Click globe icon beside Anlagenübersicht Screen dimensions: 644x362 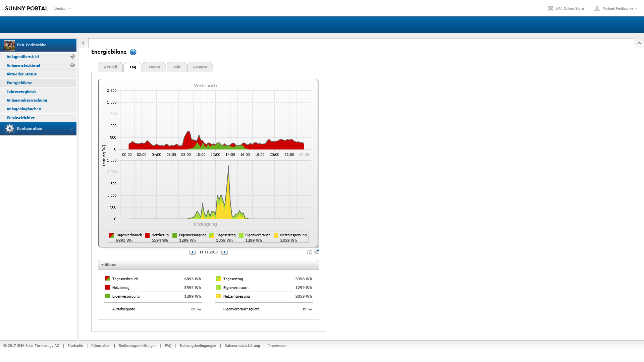click(72, 57)
